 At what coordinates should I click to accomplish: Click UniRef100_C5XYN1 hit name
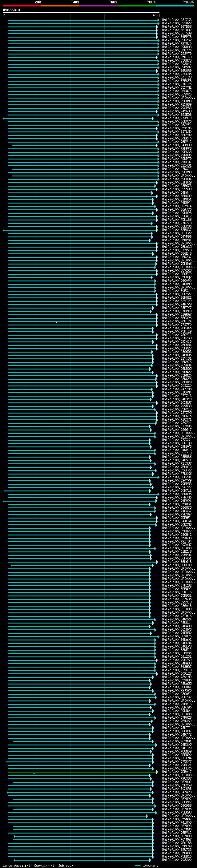[177, 88]
